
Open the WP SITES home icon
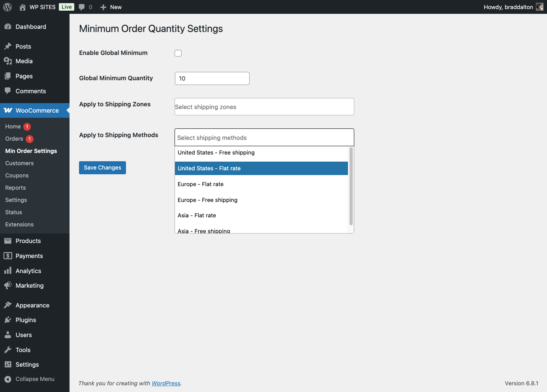pyautogui.click(x=23, y=7)
